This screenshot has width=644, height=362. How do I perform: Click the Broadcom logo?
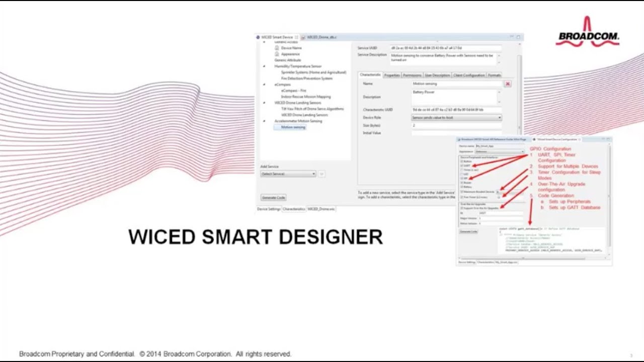coord(588,31)
